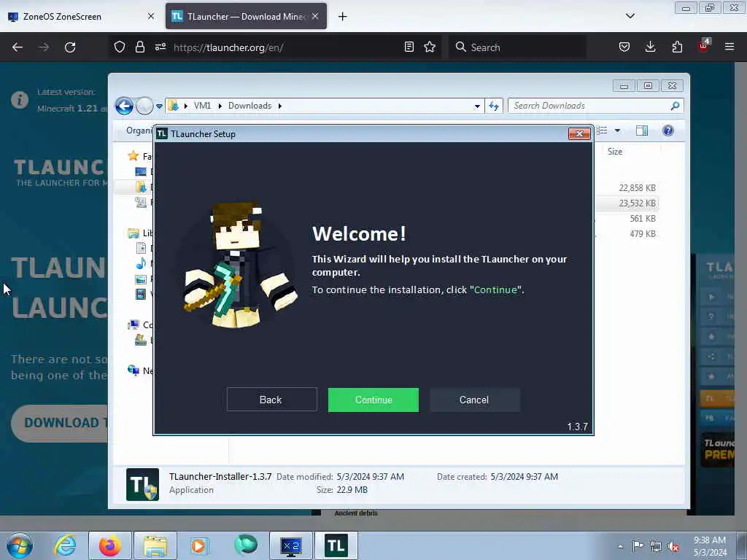Click the site permissions icon in URL bar
Image resolution: width=747 pixels, height=560 pixels.
point(160,47)
